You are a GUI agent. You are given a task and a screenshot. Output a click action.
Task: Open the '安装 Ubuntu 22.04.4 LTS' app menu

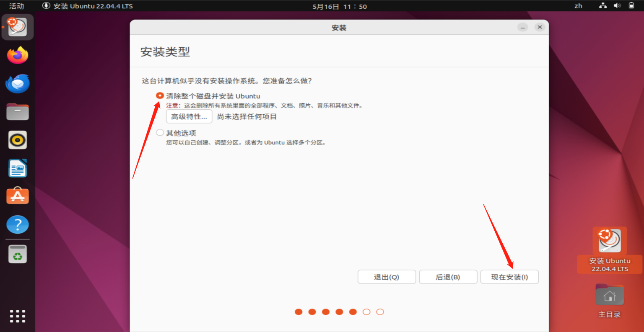click(x=88, y=6)
